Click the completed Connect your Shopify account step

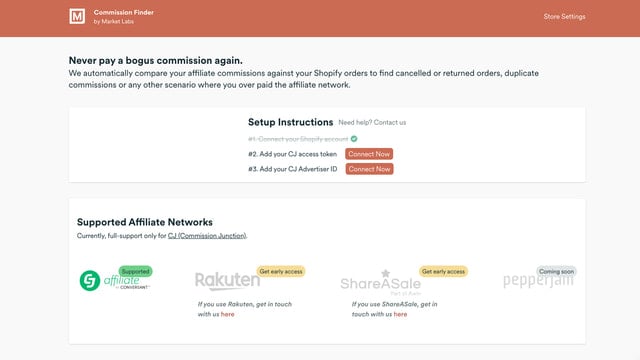(298, 139)
